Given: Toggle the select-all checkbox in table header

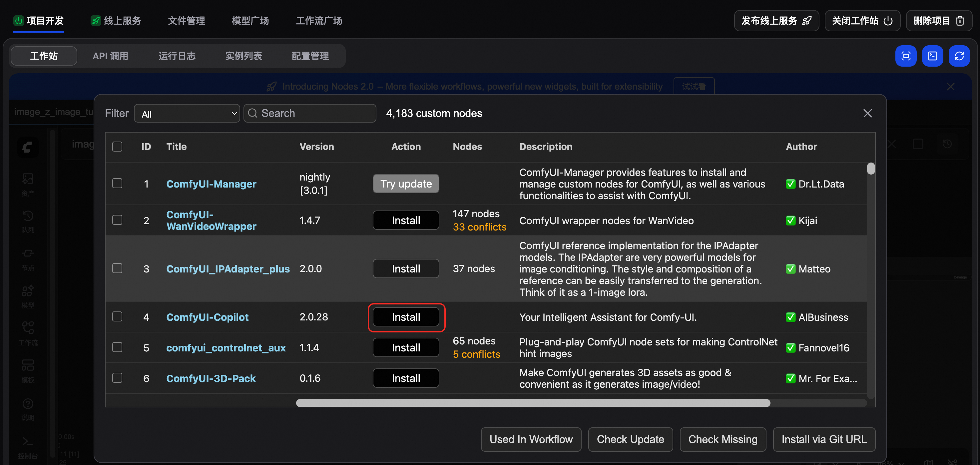Looking at the screenshot, I should 117,147.
